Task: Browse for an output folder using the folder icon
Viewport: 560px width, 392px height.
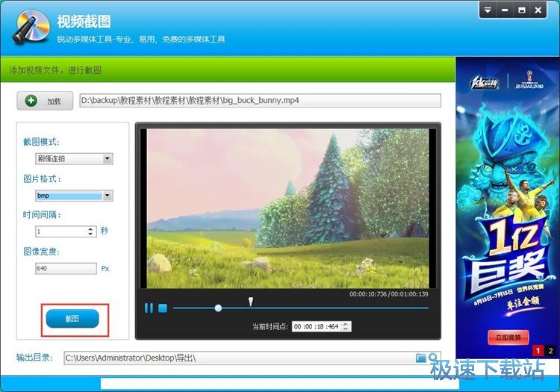Action: tap(421, 358)
